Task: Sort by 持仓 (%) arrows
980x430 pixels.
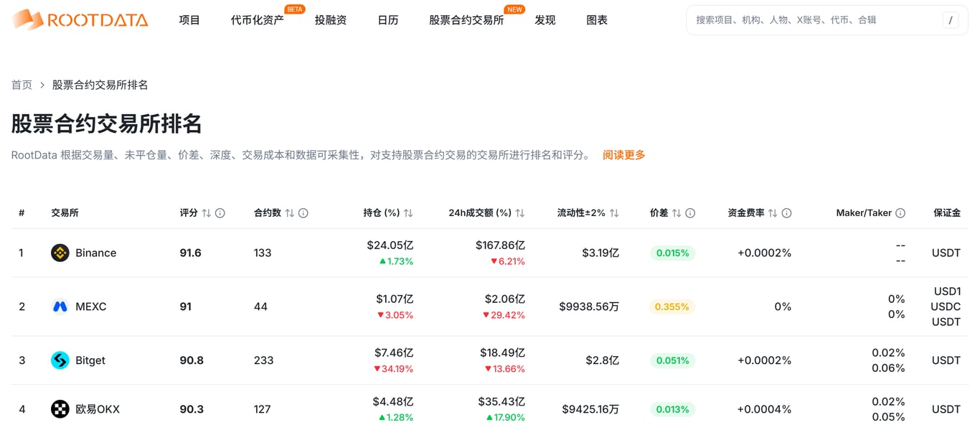Action: coord(408,213)
